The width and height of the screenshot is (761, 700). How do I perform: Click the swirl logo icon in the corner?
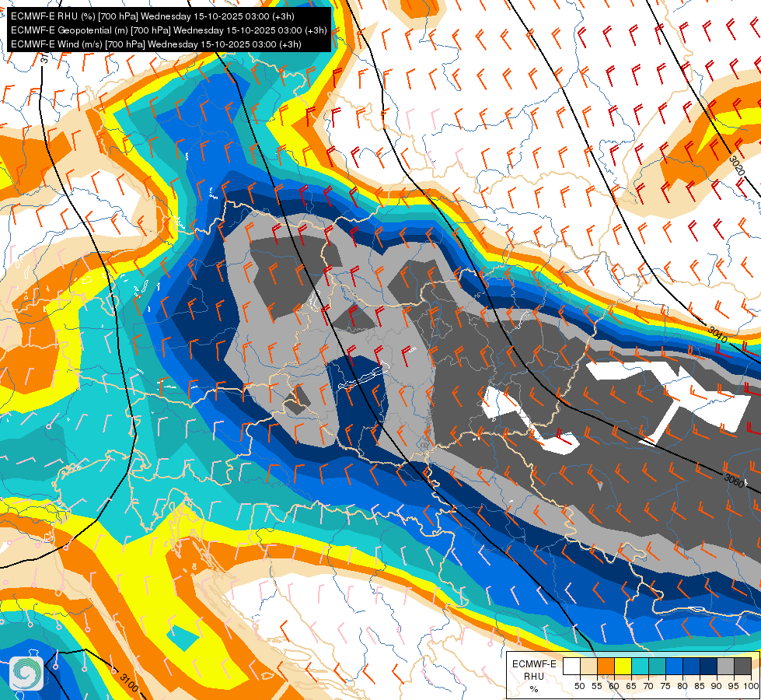[x=26, y=673]
